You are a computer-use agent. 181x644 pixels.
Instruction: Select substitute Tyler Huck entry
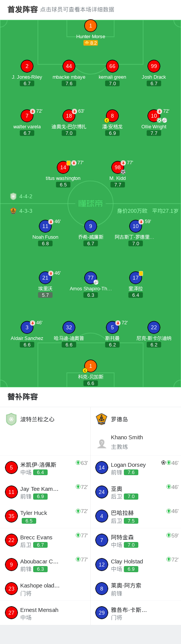pyautogui.click(x=45, y=516)
